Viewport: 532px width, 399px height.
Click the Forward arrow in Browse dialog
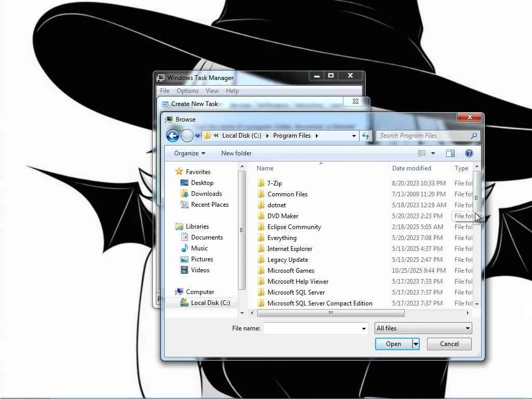(187, 136)
